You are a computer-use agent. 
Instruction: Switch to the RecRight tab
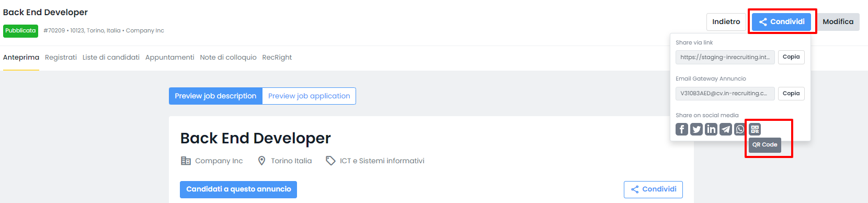(x=277, y=58)
